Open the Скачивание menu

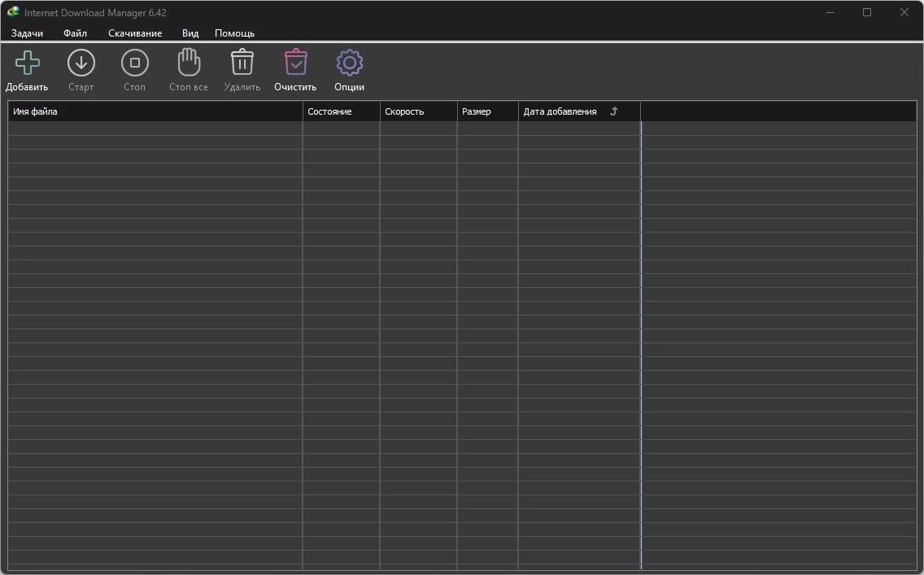135,33
